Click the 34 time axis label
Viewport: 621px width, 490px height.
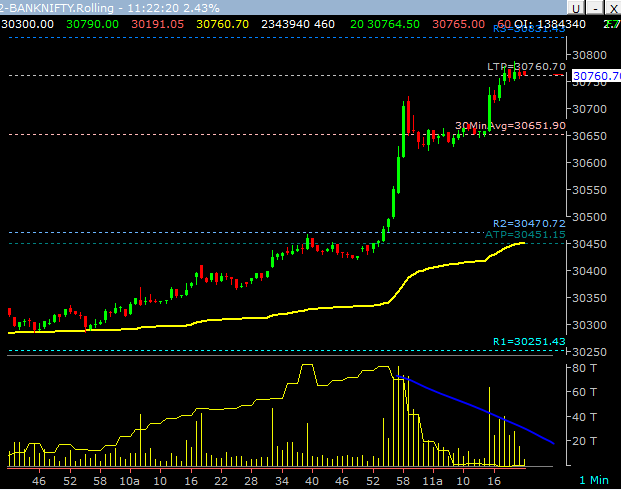[x=282, y=481]
